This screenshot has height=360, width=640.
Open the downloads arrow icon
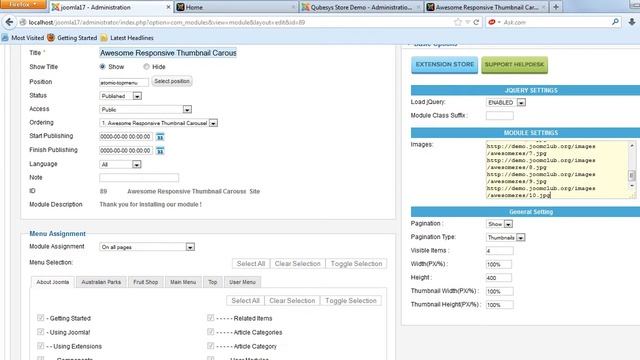pyautogui.click(x=631, y=22)
